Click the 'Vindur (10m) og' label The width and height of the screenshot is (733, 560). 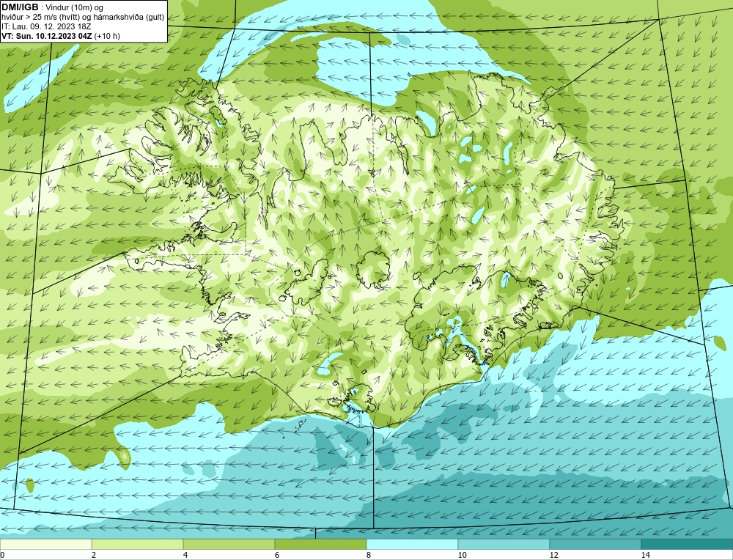pos(75,8)
